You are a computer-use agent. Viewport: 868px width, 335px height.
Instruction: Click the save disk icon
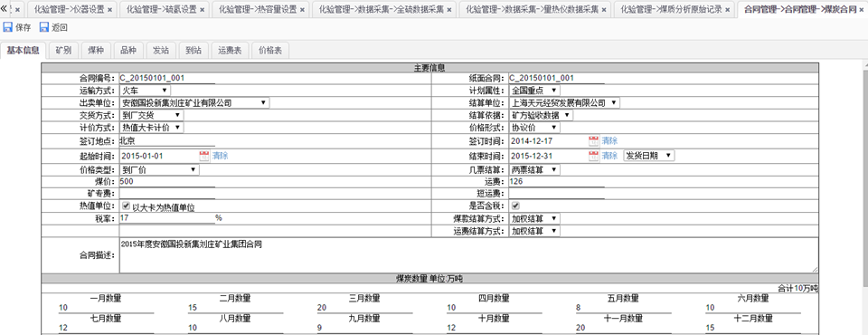coord(8,27)
